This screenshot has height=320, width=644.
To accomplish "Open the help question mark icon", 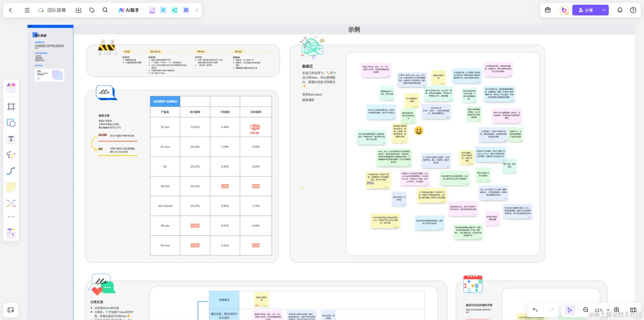I will point(633,10).
